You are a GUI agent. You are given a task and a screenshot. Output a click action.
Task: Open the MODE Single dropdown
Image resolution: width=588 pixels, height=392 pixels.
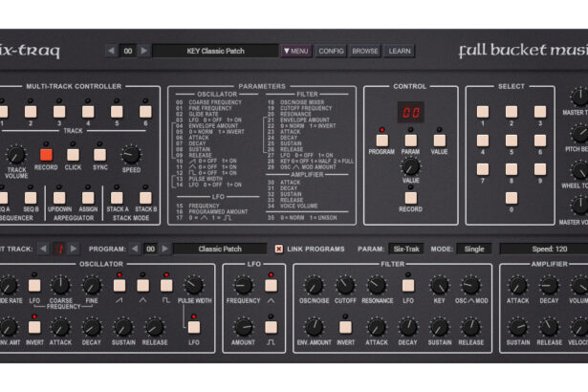coord(474,249)
